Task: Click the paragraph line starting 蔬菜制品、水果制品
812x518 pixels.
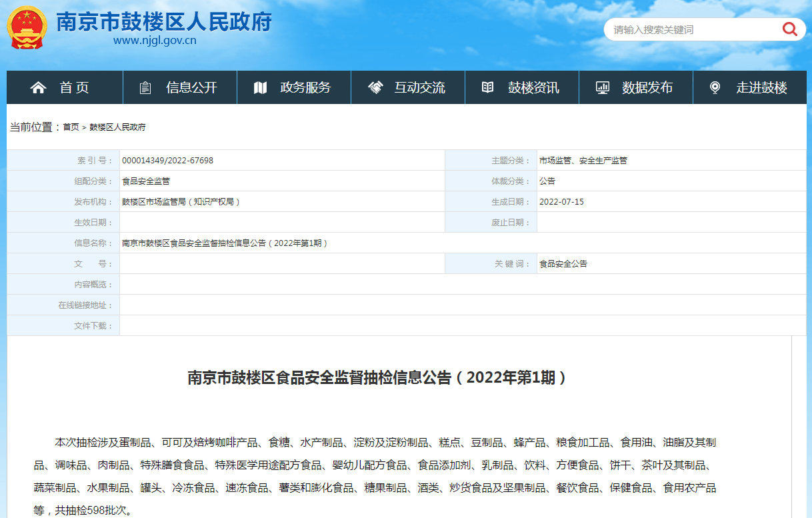Action: tap(375, 488)
